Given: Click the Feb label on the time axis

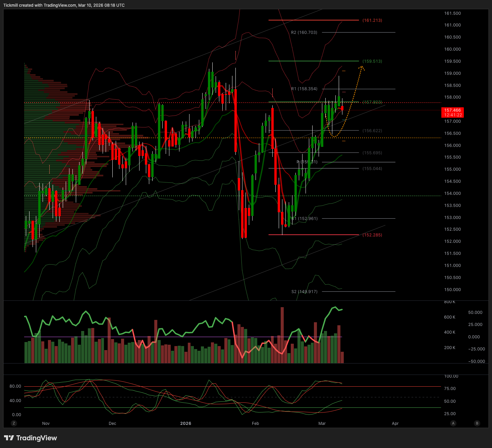Looking at the screenshot, I should click(256, 424).
